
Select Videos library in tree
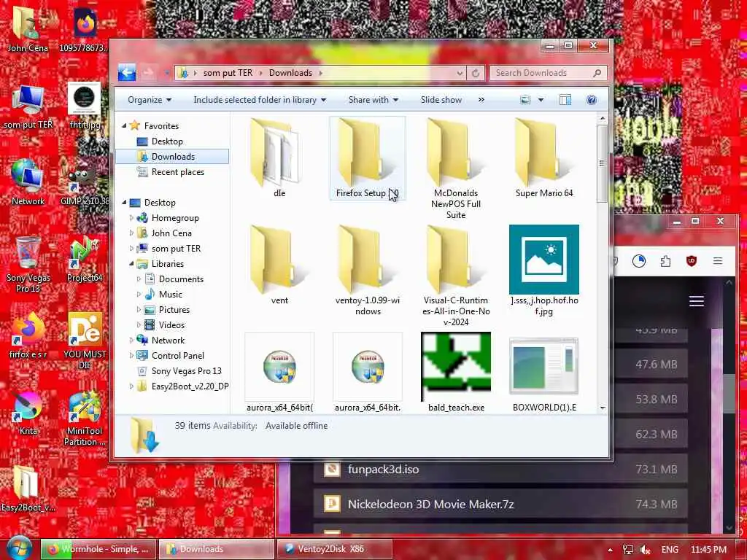point(171,324)
